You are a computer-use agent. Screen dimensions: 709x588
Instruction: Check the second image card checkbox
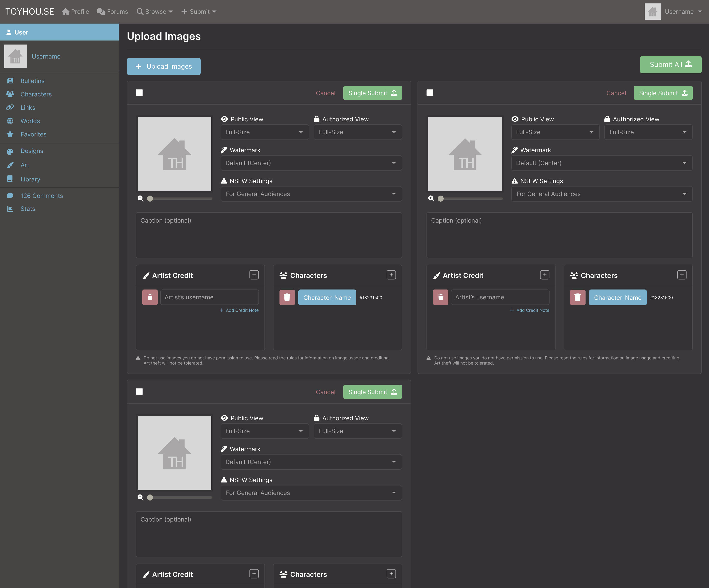coord(430,93)
